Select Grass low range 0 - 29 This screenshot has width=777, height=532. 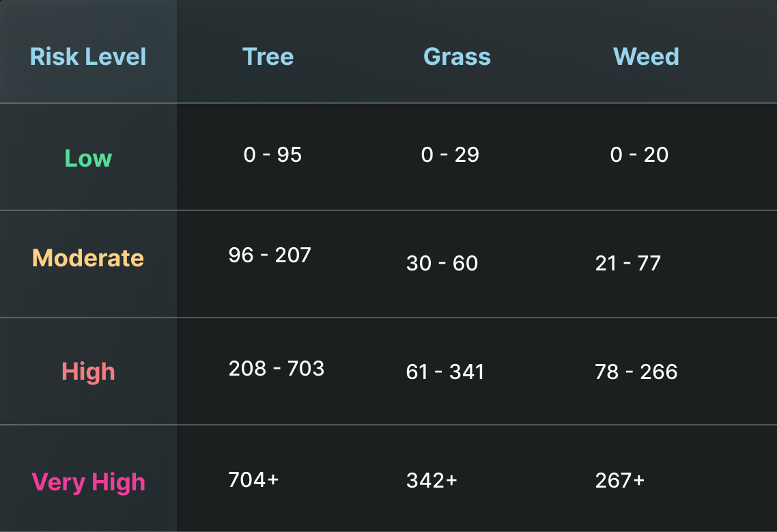450,155
